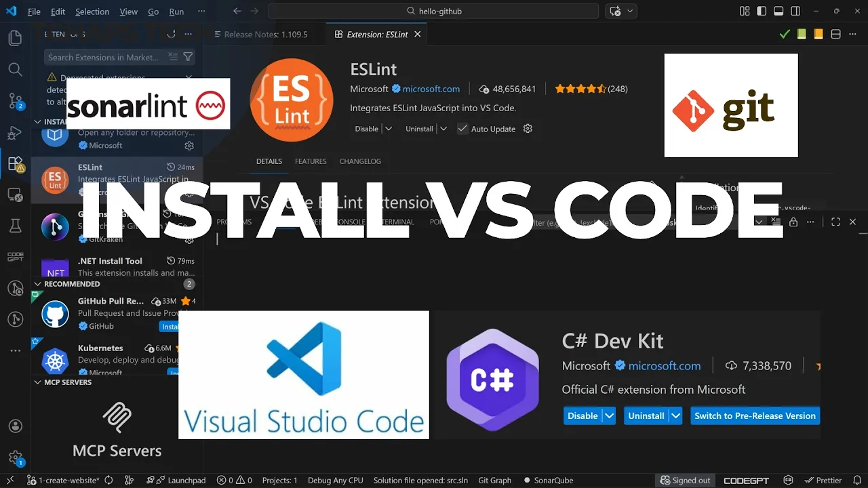Open the Accounts icon in activity bar
Image resolution: width=868 pixels, height=488 pixels.
coord(15,426)
